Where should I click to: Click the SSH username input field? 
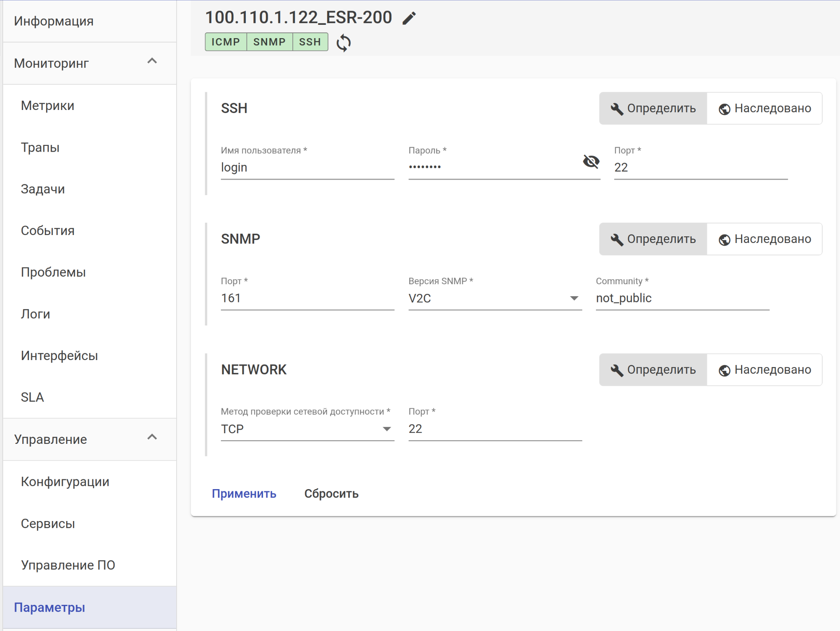[x=307, y=168]
